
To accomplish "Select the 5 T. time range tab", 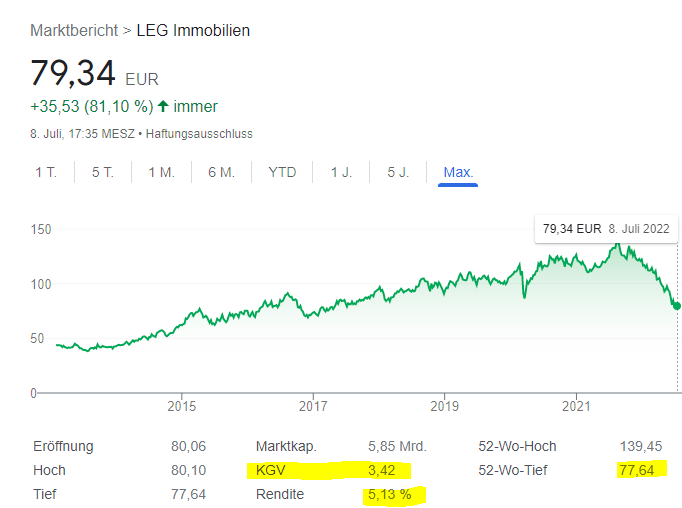I will pos(103,172).
